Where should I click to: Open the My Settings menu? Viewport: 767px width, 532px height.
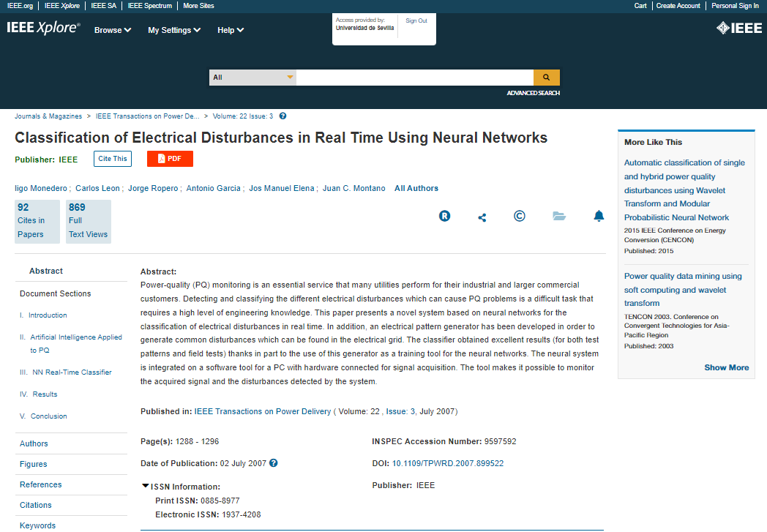point(174,30)
